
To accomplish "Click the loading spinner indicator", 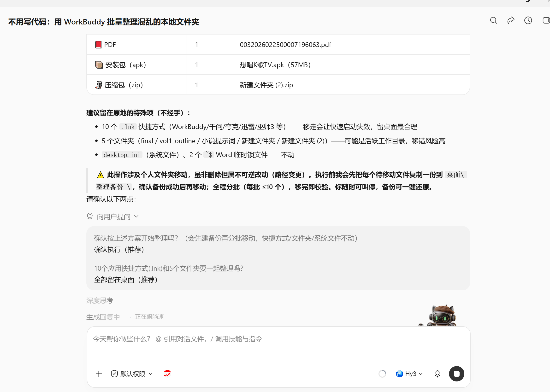I will 382,374.
